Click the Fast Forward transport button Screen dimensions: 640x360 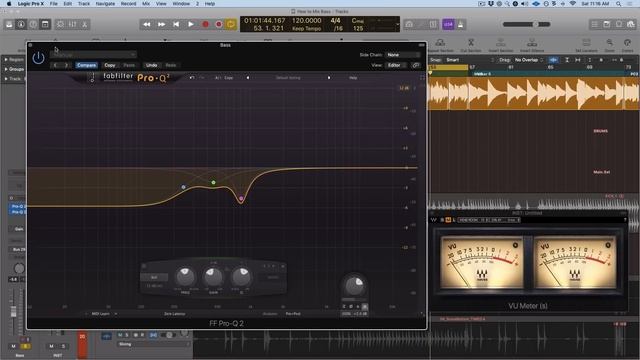pos(162,24)
